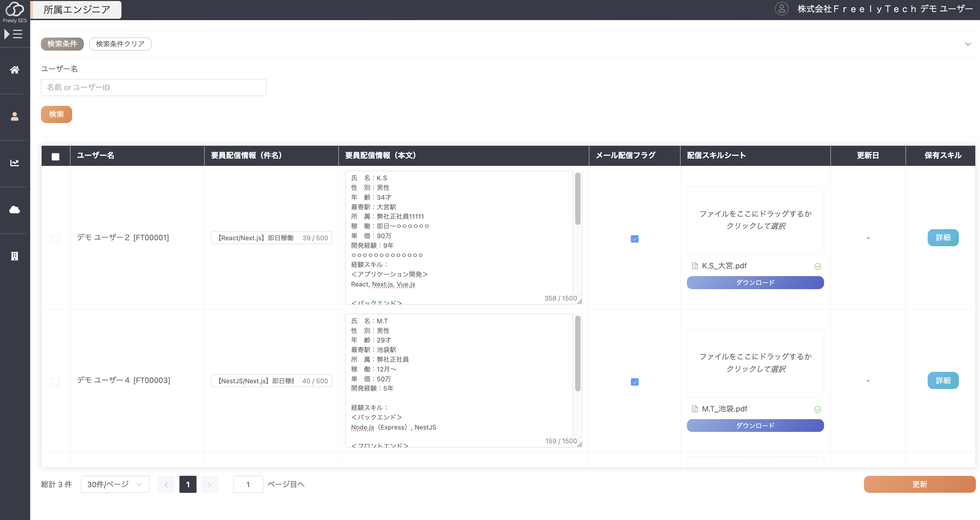The width and height of the screenshot is (980, 520).
Task: Click the home icon in sidebar
Action: (x=14, y=70)
